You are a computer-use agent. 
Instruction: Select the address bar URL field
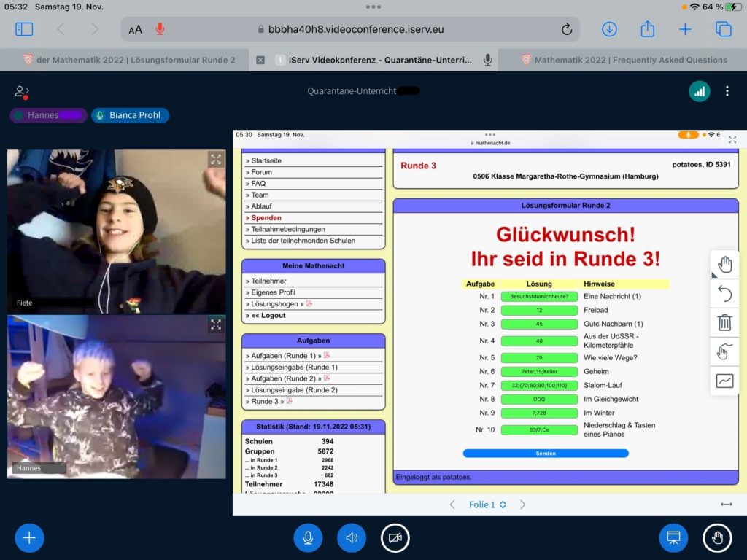point(350,29)
